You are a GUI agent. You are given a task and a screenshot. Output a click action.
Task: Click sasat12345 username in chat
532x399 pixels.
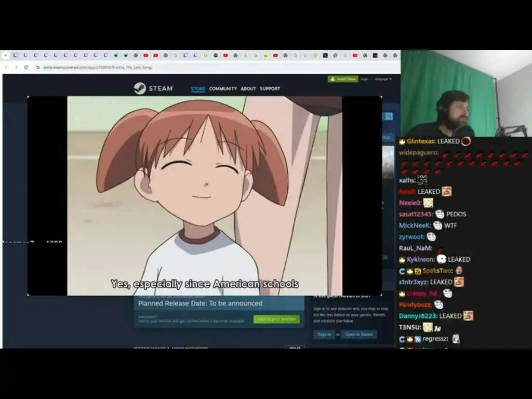416,214
